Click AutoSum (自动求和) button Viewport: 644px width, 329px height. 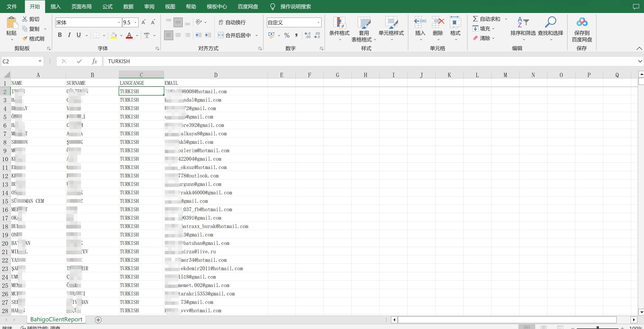pos(487,19)
